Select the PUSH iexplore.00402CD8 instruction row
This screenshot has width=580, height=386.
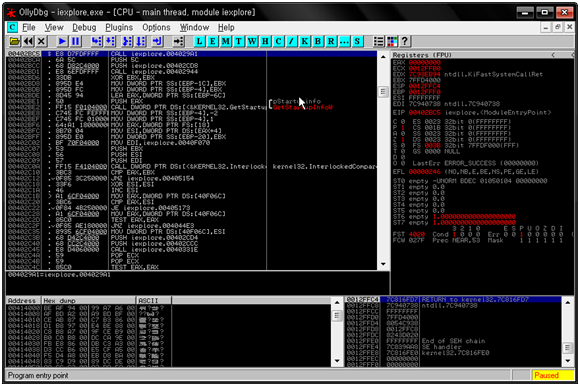(192, 66)
